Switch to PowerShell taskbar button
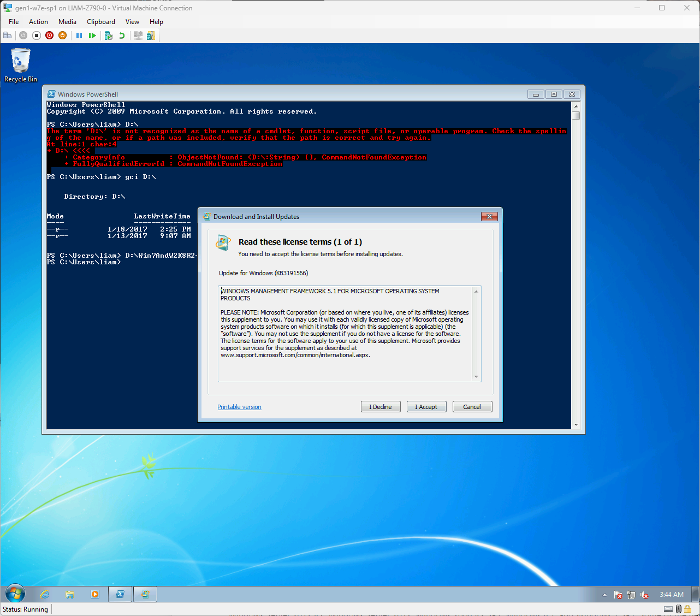This screenshot has height=616, width=700. [120, 594]
